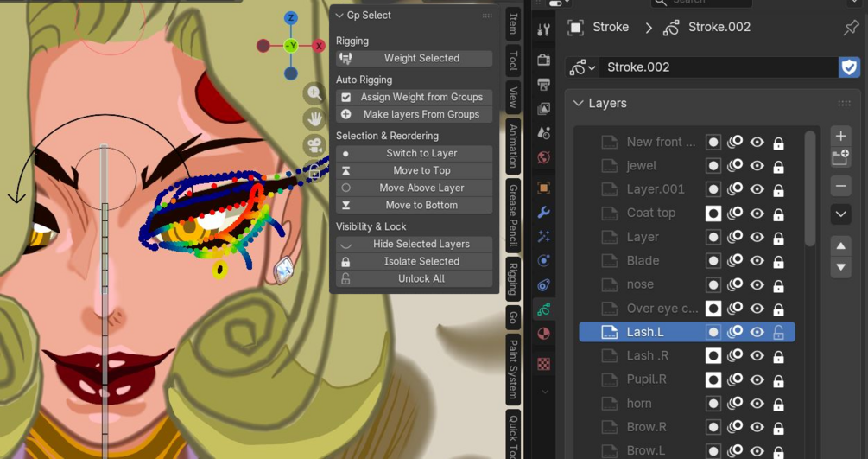Click the Stroke.002 name input field

coord(719,67)
